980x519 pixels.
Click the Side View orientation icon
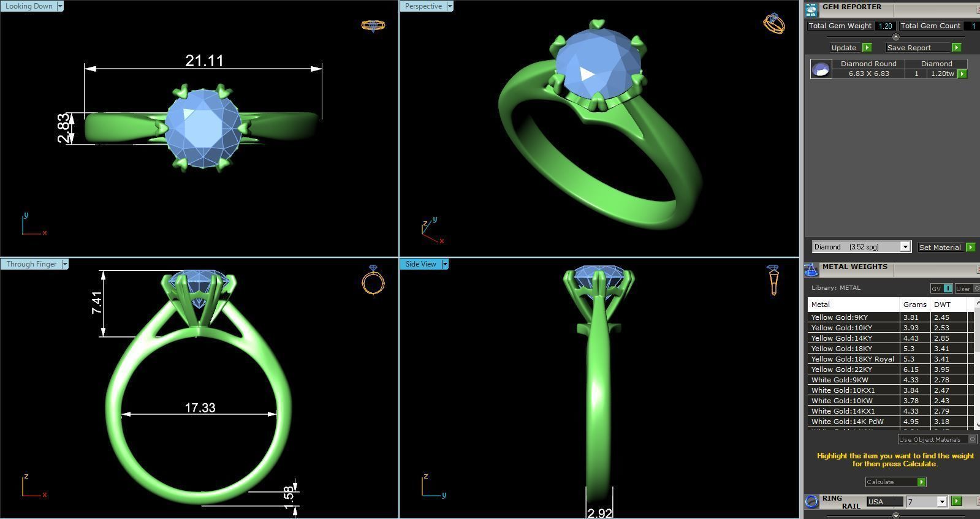(773, 280)
